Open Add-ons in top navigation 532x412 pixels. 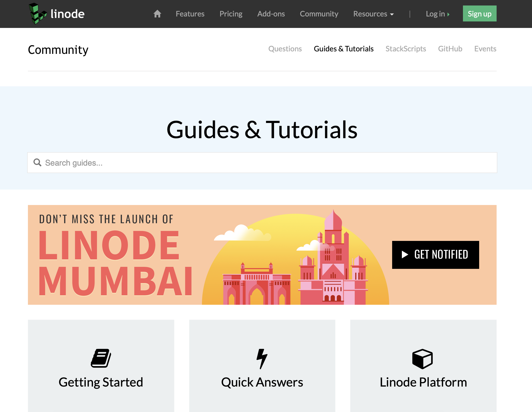271,14
